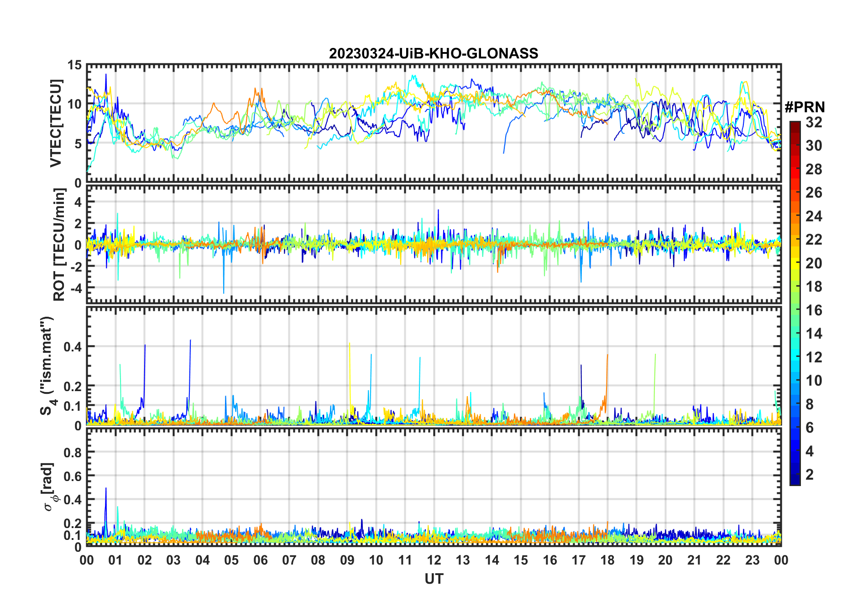This screenshot has height=607, width=868.
Task: Click the orange PRN 24 colorbar segment
Action: tap(795, 216)
